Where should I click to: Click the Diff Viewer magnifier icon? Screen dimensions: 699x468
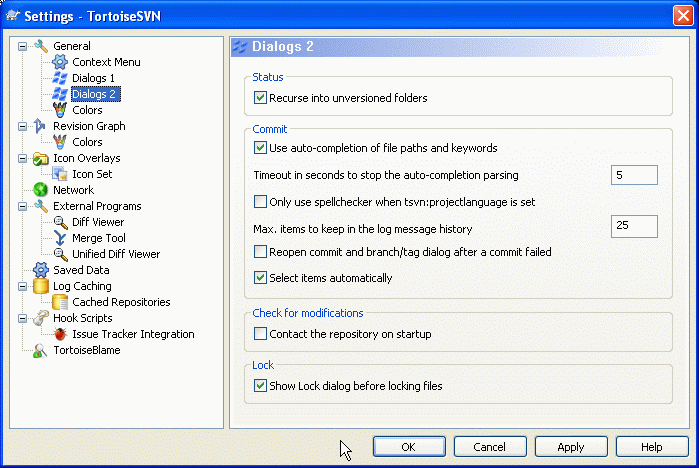pos(60,222)
